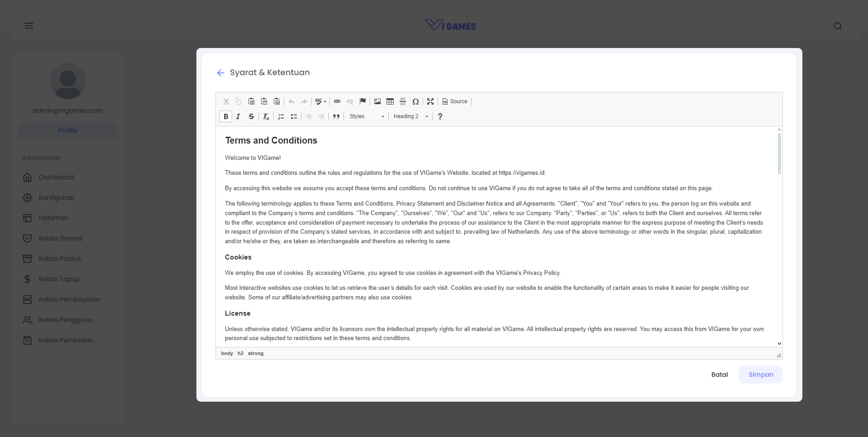The width and height of the screenshot is (868, 437).
Task: Maximize the editor area
Action: pos(430,101)
